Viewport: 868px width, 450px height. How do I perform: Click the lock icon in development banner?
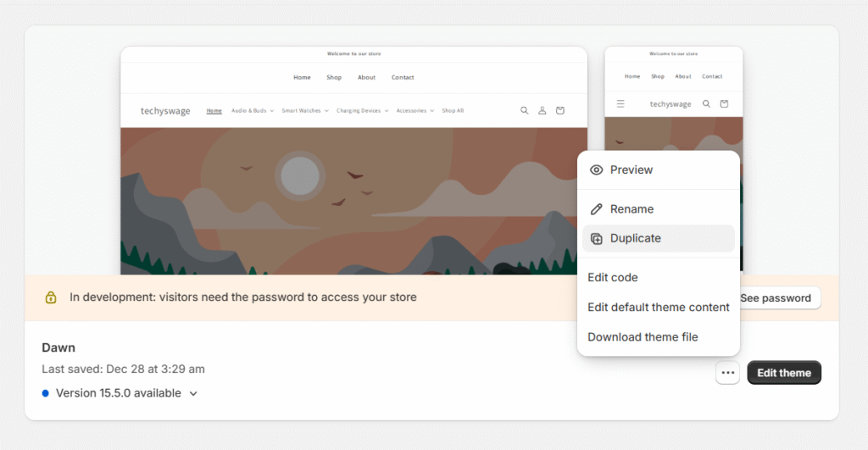click(50, 297)
